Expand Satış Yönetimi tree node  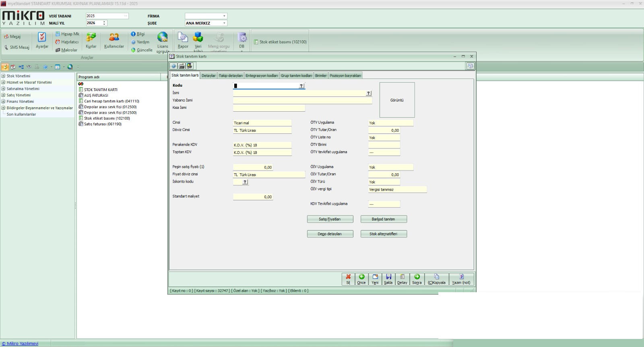point(3,95)
